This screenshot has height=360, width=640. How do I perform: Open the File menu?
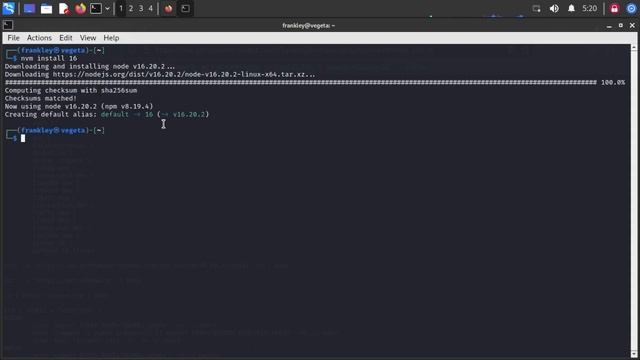click(13, 38)
